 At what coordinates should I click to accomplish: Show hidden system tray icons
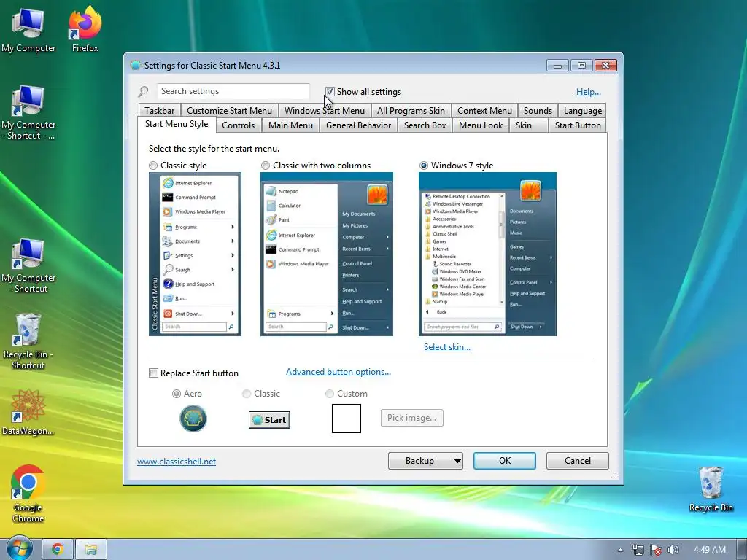click(x=620, y=550)
